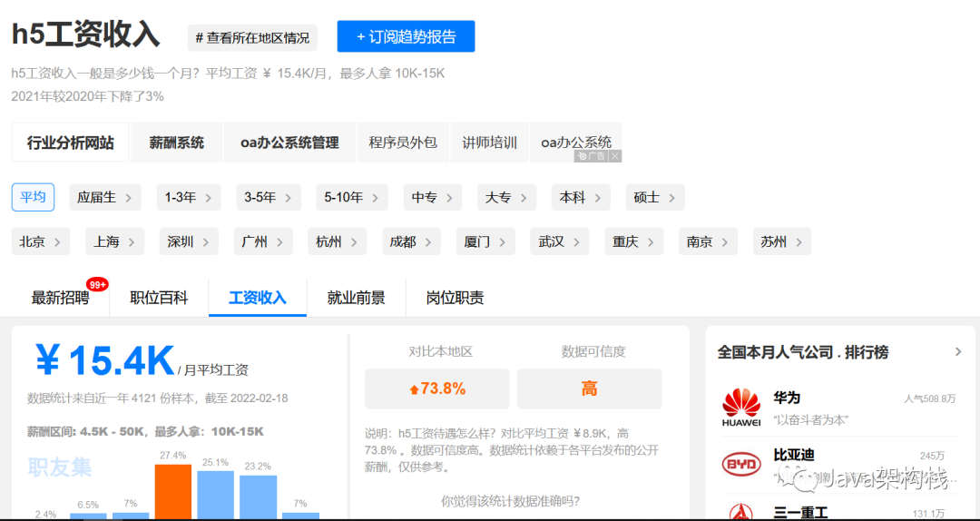980x521 pixels.
Task: Select city 杭州
Action: click(338, 241)
